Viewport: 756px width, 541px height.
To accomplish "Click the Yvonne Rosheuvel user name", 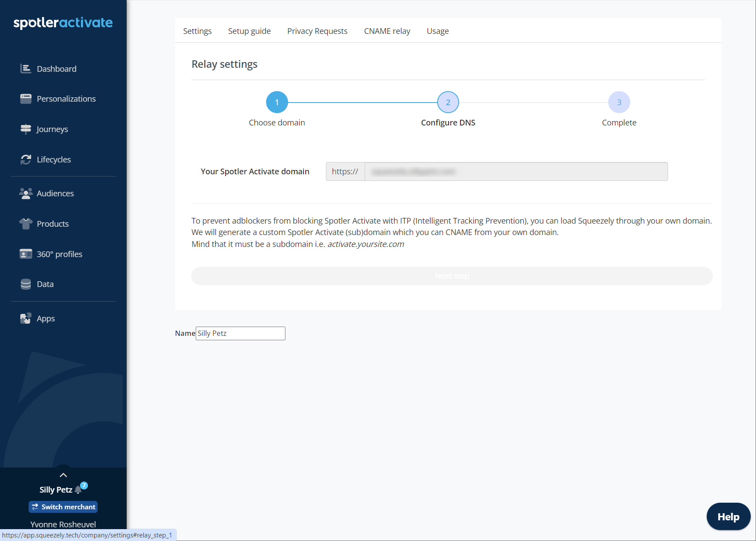I will pos(63,524).
